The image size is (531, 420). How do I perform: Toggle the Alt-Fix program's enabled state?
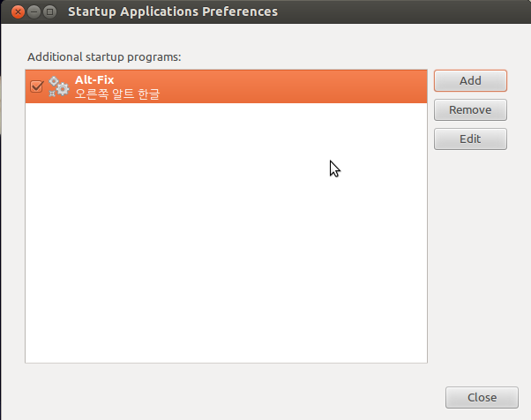pyautogui.click(x=36, y=86)
